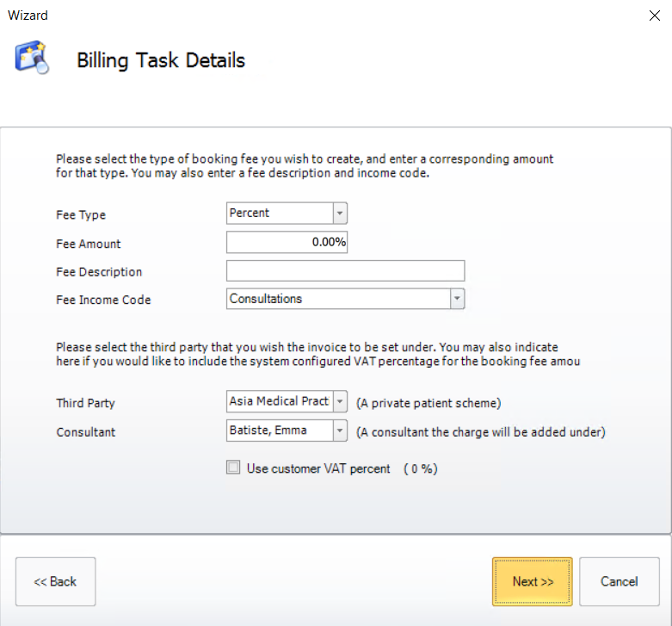Enable Use customer VAT percent checkbox
This screenshot has width=672, height=626.
[233, 468]
